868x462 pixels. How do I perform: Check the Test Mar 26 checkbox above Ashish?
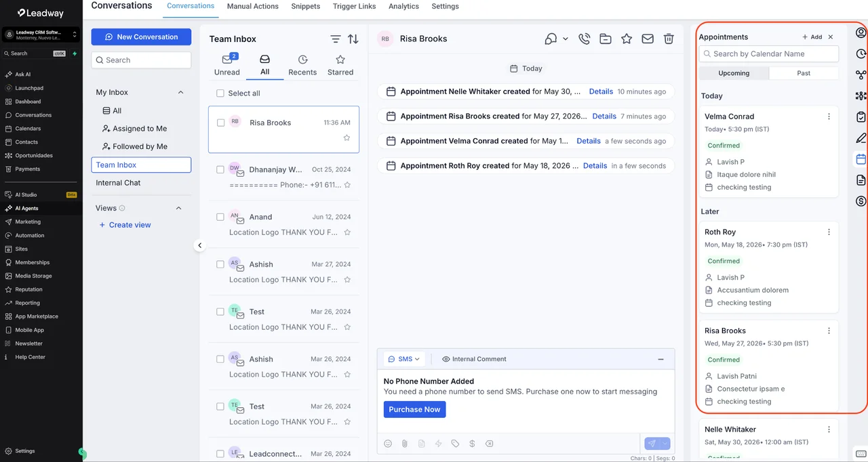pyautogui.click(x=220, y=312)
